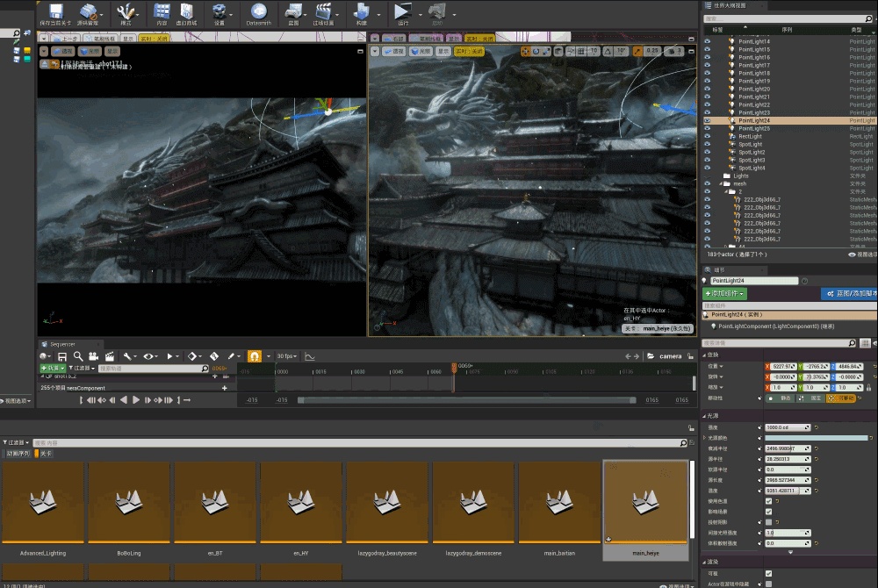Viewport: 878px width, 588px height.
Task: Click the Save Current Level toolbar icon
Action: tap(57, 12)
